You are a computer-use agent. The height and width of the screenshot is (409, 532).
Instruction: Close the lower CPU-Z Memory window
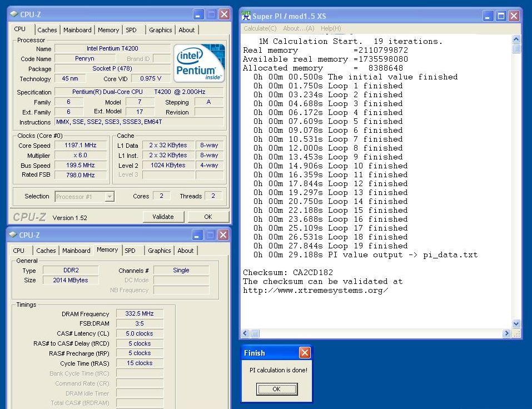coord(223,235)
